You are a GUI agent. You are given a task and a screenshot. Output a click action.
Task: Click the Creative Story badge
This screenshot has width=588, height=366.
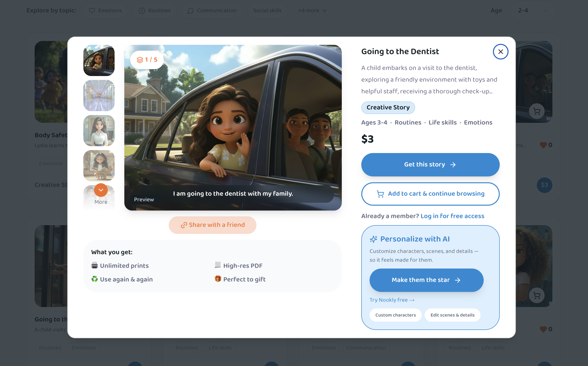pos(388,107)
